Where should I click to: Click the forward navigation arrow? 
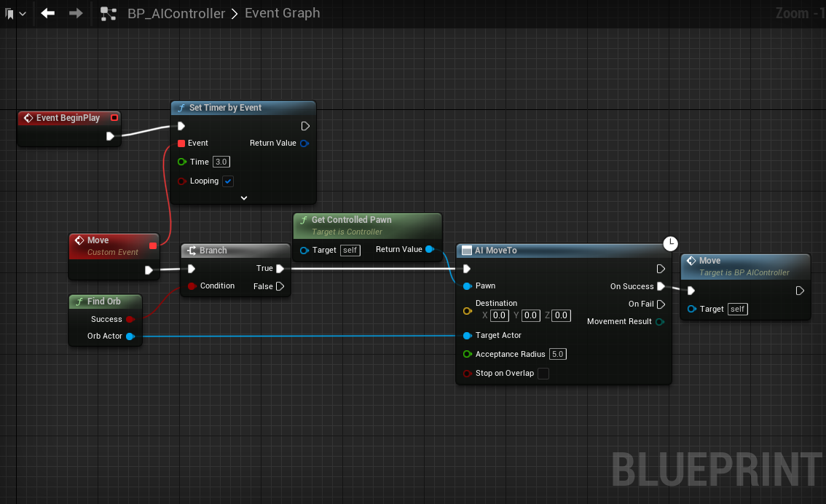coord(76,13)
